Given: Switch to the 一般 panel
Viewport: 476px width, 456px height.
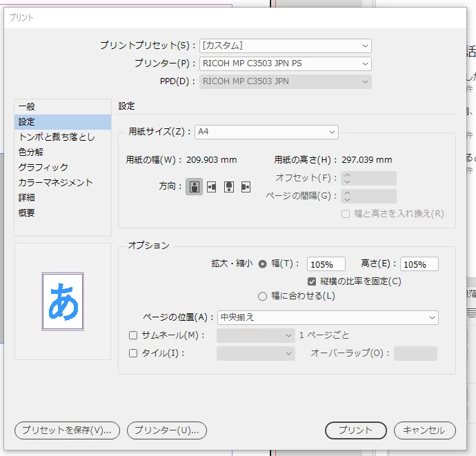Looking at the screenshot, I should (63, 107).
